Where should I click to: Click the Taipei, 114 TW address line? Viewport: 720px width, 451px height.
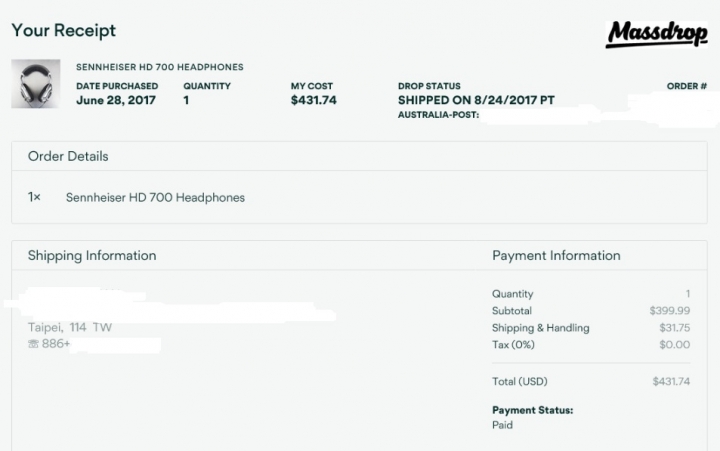[70, 327]
